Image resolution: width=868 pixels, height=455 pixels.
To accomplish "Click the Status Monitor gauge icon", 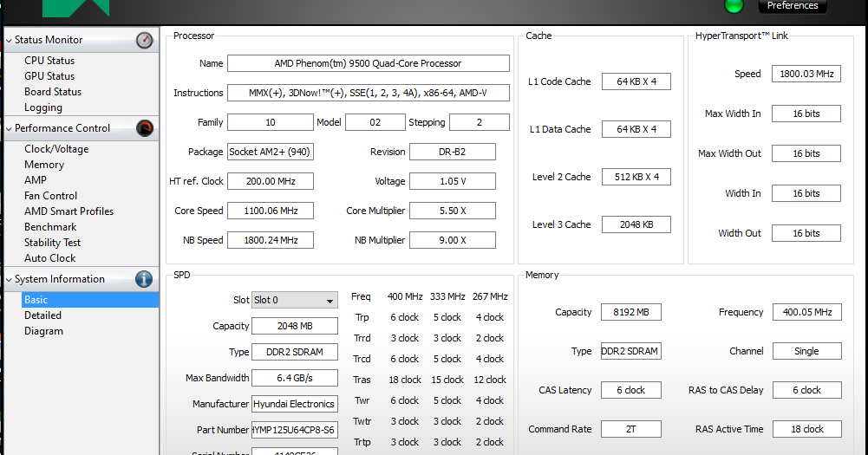I will (x=145, y=40).
